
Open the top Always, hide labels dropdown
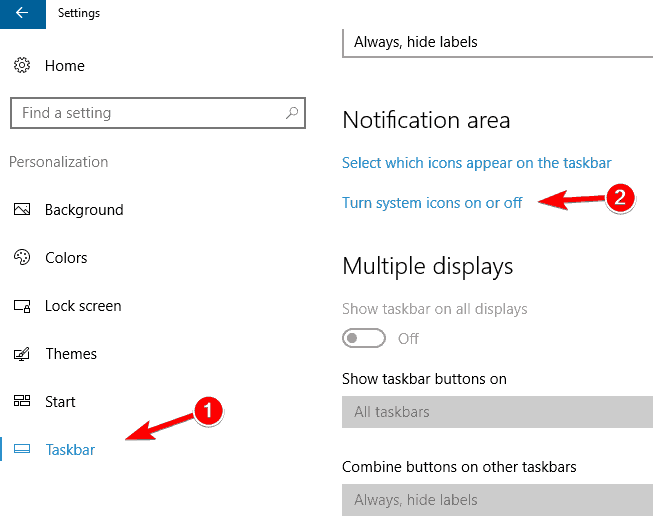tap(497, 42)
